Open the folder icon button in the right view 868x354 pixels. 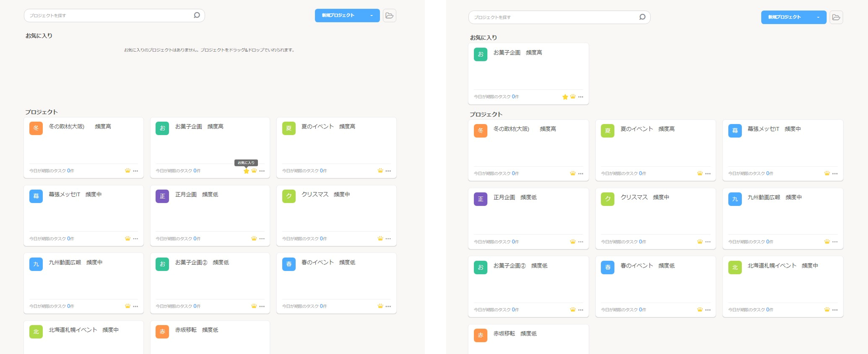(836, 17)
